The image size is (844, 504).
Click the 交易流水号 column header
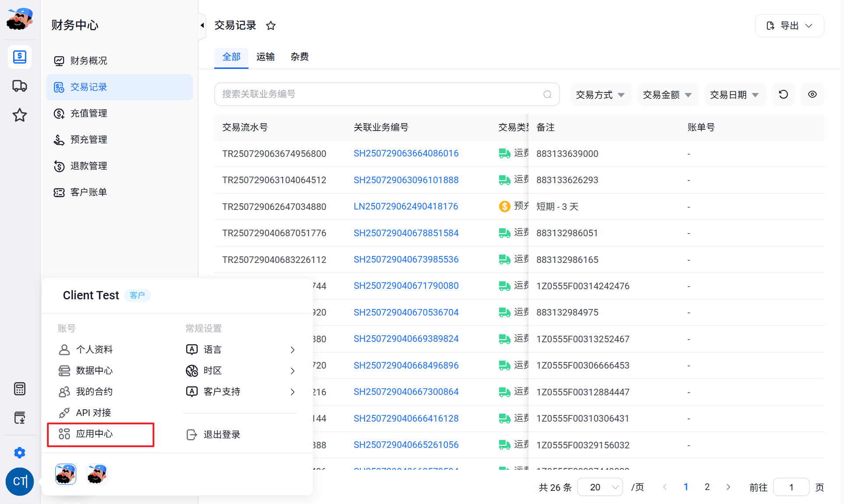(245, 128)
